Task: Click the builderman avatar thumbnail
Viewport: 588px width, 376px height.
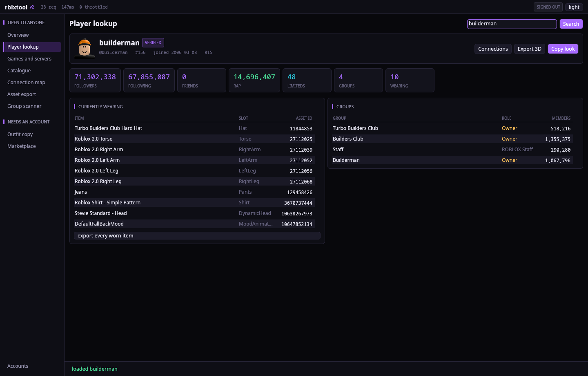Action: [85, 49]
